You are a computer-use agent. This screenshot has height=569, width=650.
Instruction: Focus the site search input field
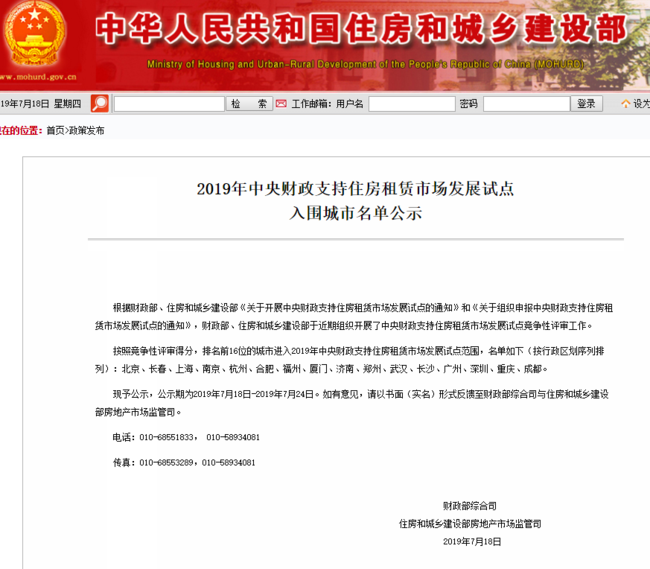click(x=169, y=104)
